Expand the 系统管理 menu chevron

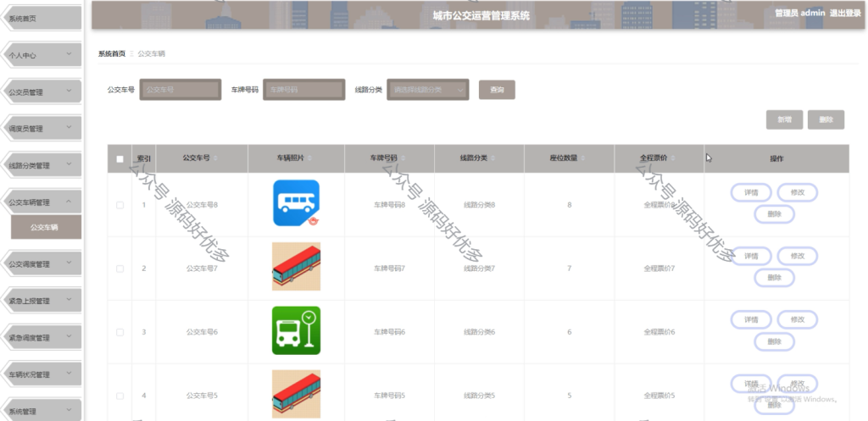point(69,410)
